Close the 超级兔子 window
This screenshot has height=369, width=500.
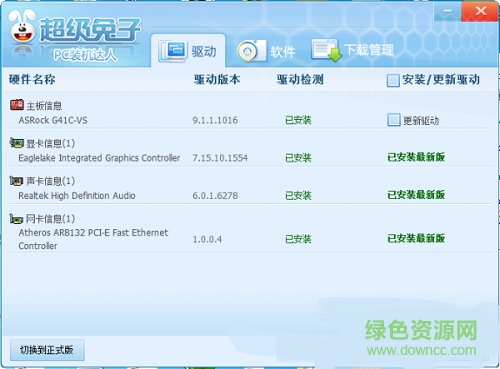pos(480,12)
